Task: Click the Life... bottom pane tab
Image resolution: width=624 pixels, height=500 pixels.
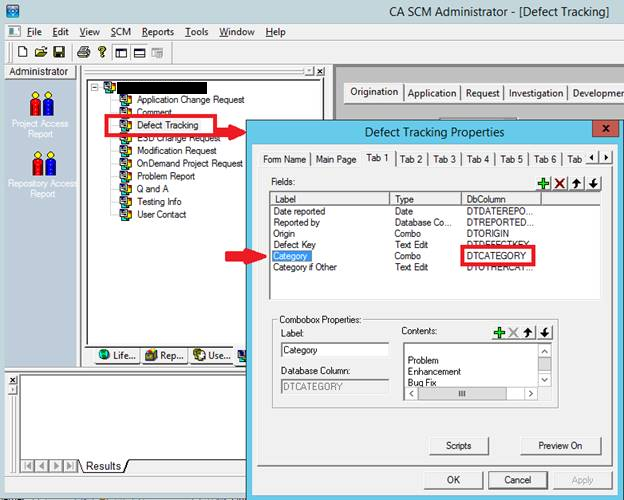Action: 117,355
